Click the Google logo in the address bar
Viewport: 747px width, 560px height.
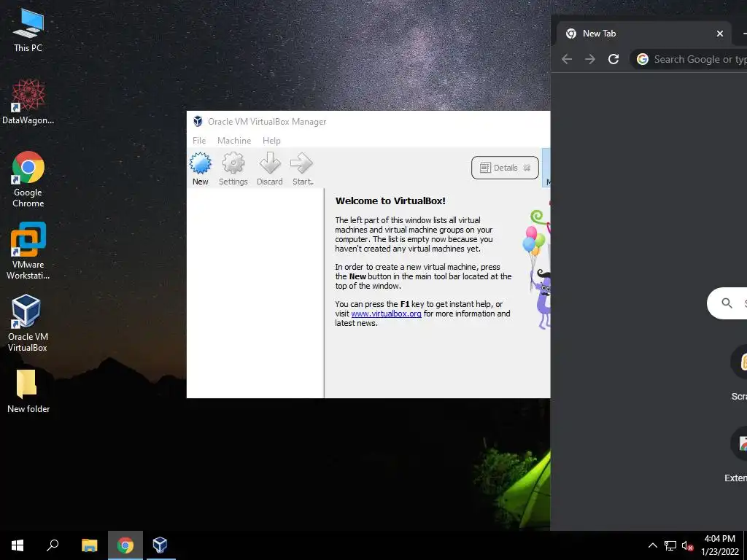tap(643, 59)
